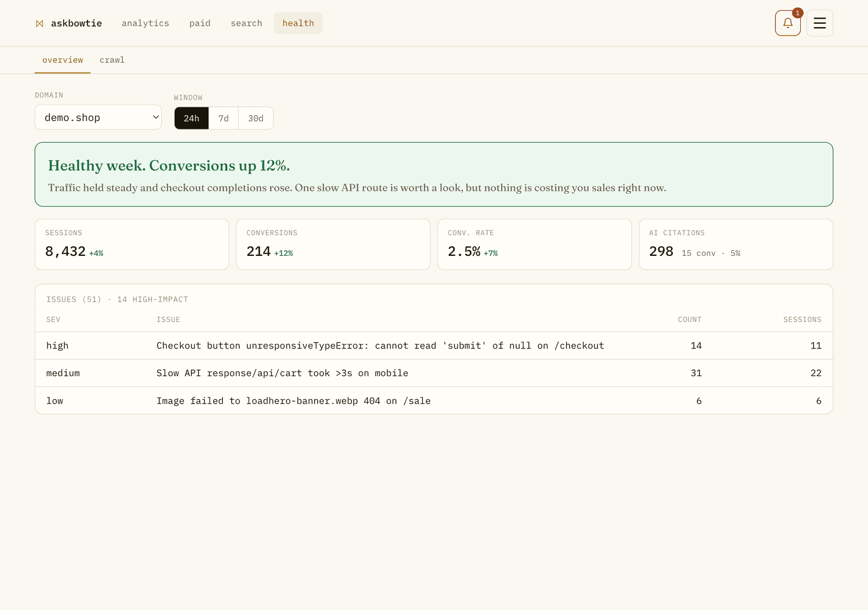Click the askbowtie brand name

[76, 23]
